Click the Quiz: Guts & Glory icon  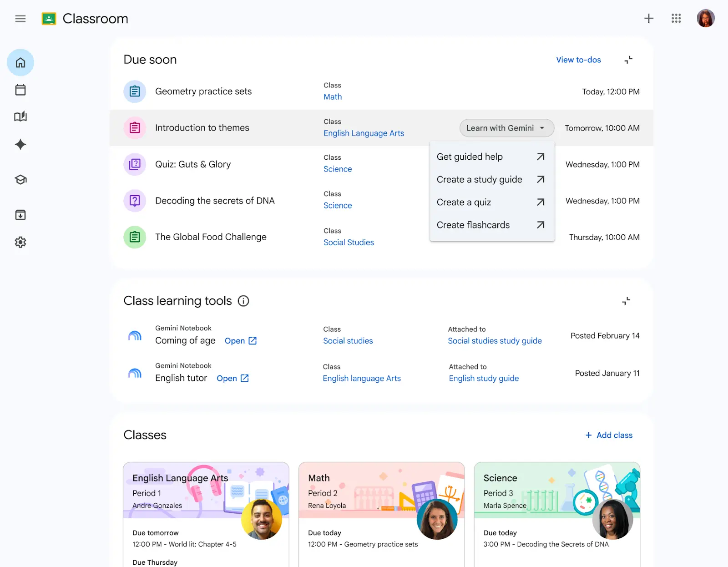coord(135,164)
